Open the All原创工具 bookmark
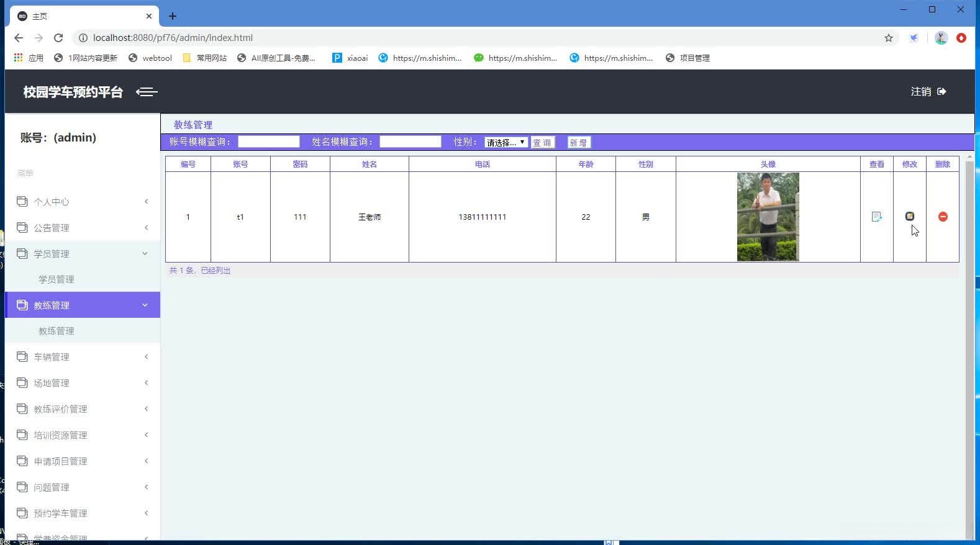The width and height of the screenshot is (980, 545). [x=277, y=58]
